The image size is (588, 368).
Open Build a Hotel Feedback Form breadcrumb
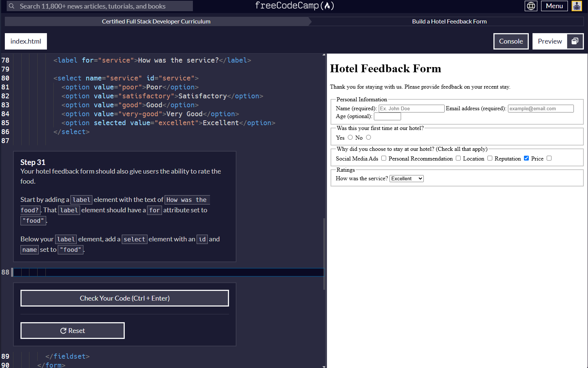click(x=449, y=22)
